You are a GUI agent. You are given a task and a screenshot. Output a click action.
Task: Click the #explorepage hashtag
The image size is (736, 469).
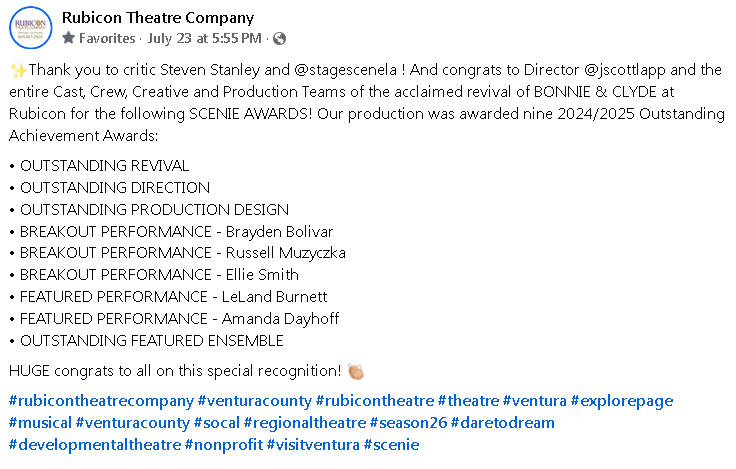click(x=622, y=401)
